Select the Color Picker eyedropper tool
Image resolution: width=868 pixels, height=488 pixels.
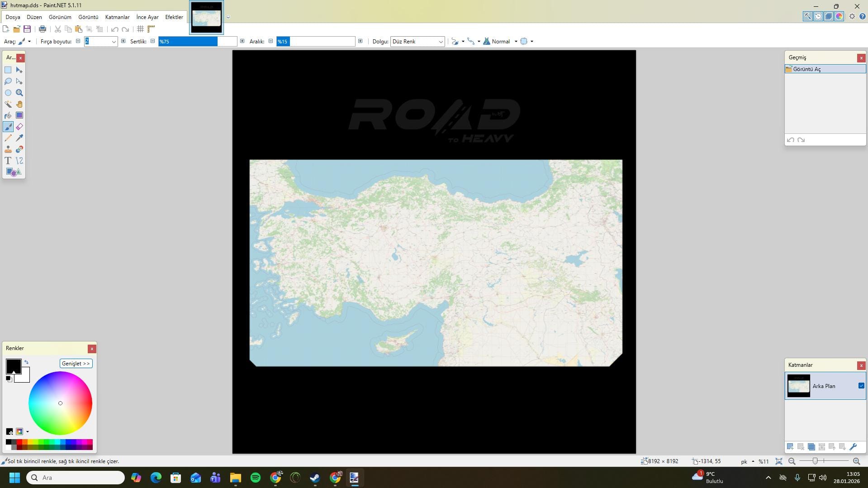(19, 138)
